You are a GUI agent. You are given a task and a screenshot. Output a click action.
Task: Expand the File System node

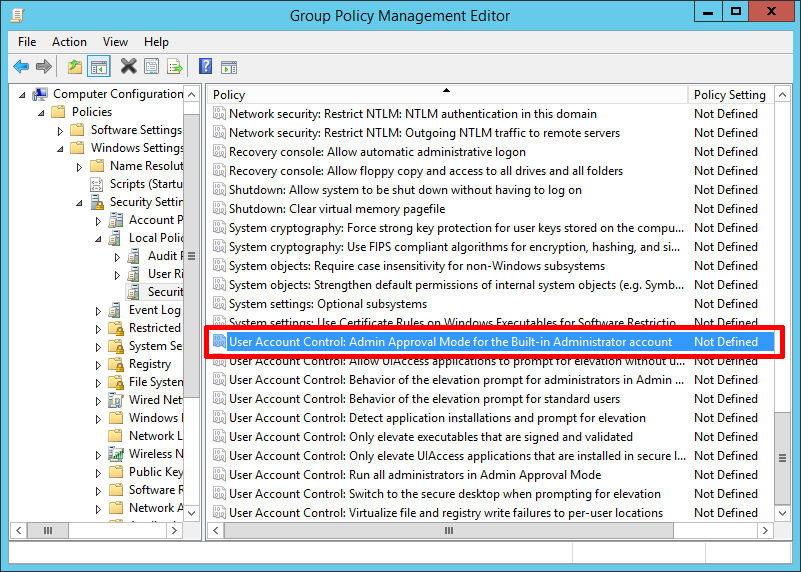tap(98, 383)
